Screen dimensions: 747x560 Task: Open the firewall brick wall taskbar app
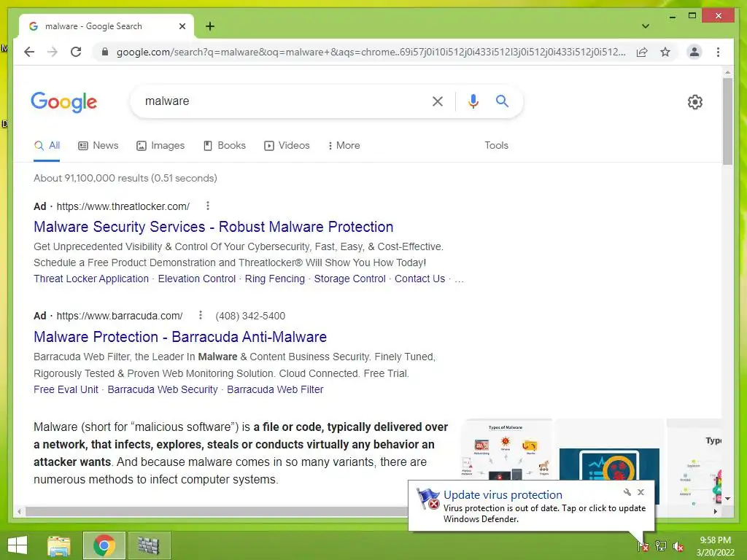pos(149,545)
